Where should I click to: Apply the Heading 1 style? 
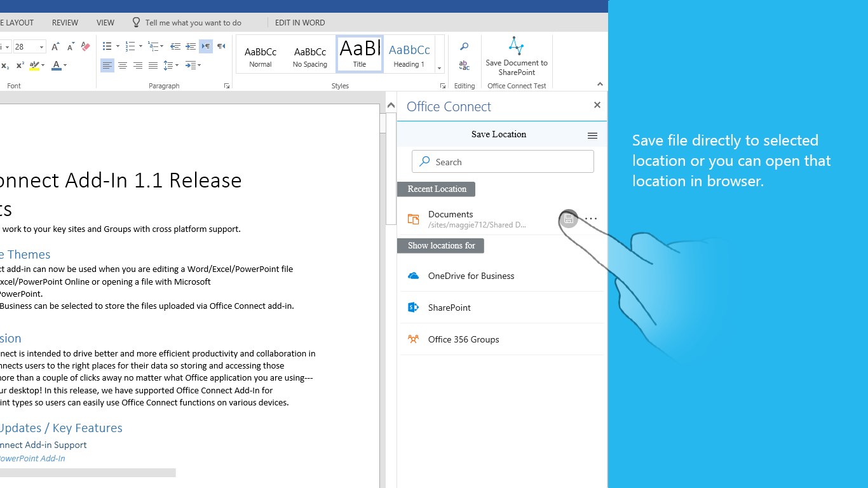point(409,55)
